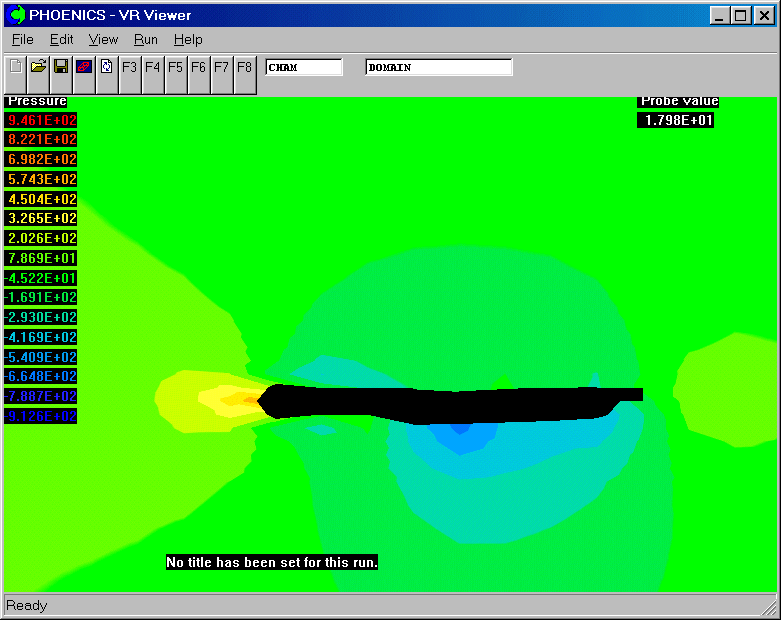Click the red 9.461E+02 pressure legend swatch
Screen dimensions: 781x620
41,120
